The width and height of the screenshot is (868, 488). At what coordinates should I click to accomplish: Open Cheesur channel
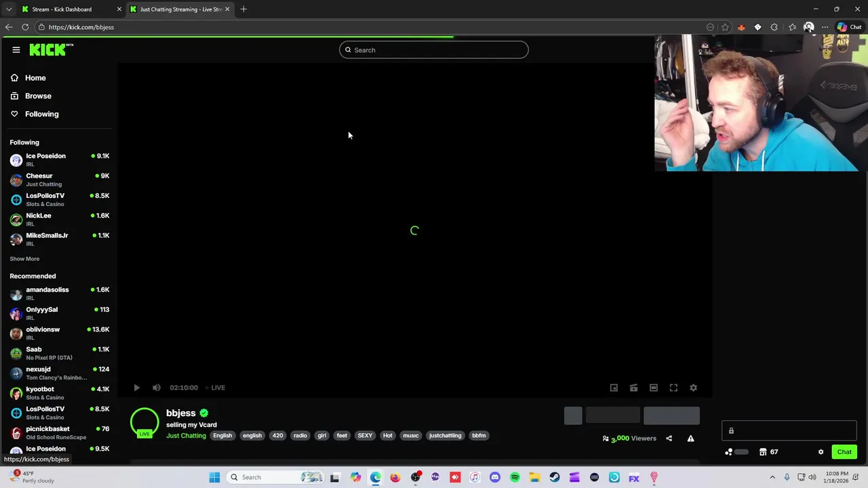60,180
